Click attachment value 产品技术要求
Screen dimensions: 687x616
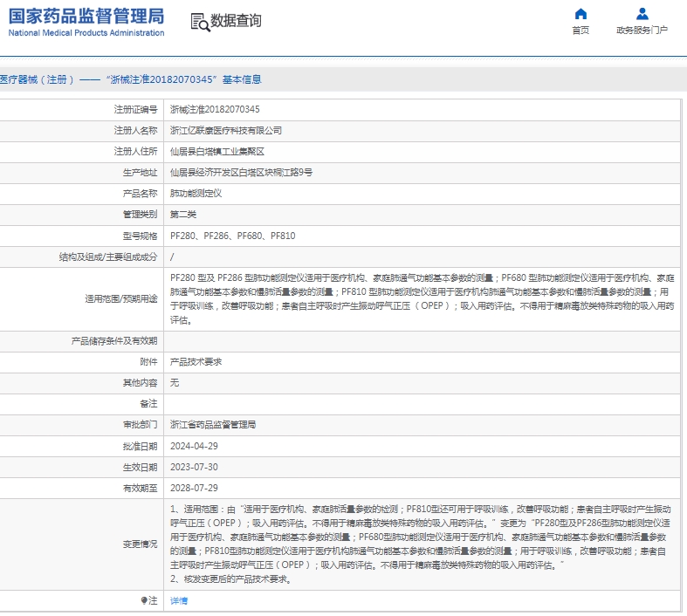196,362
